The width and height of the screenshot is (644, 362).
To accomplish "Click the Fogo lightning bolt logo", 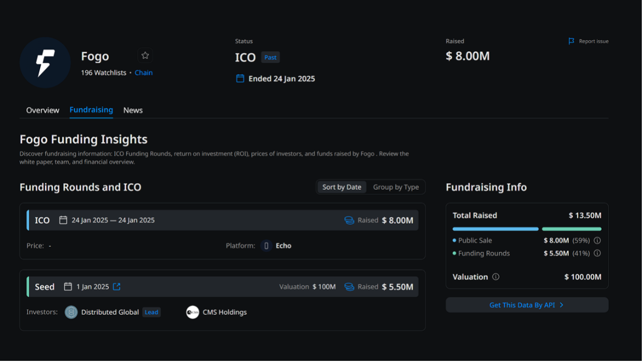I will (45, 63).
